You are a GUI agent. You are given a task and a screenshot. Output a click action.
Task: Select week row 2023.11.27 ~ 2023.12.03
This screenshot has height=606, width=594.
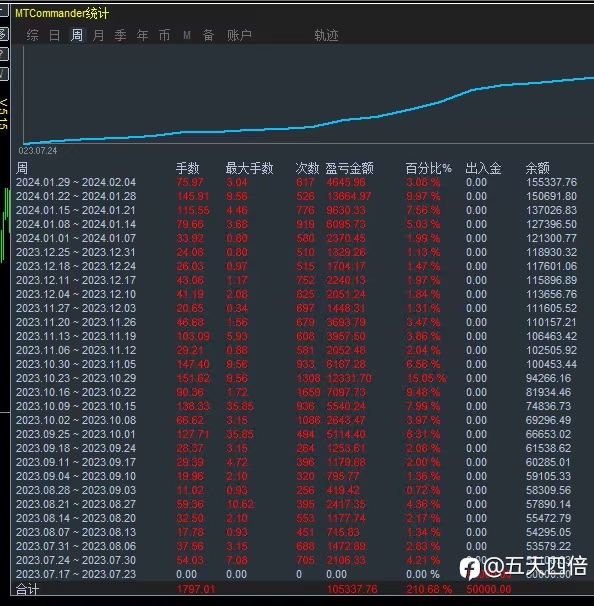(296, 308)
